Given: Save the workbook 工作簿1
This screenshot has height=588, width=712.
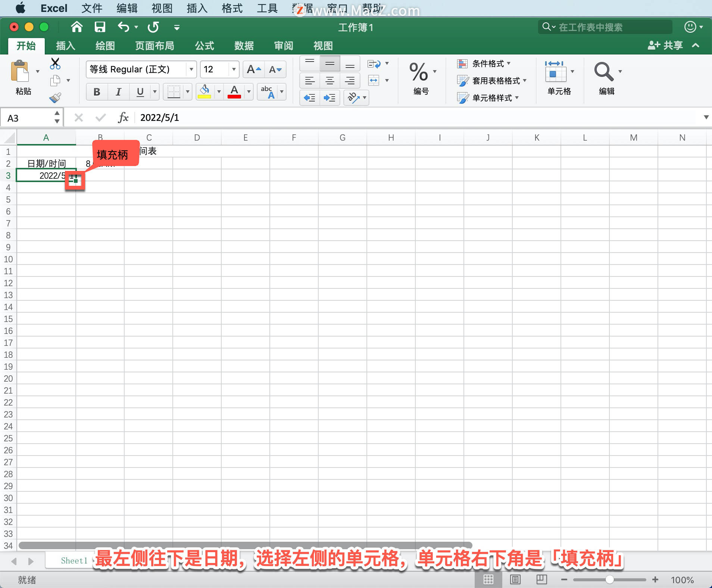Looking at the screenshot, I should point(100,27).
